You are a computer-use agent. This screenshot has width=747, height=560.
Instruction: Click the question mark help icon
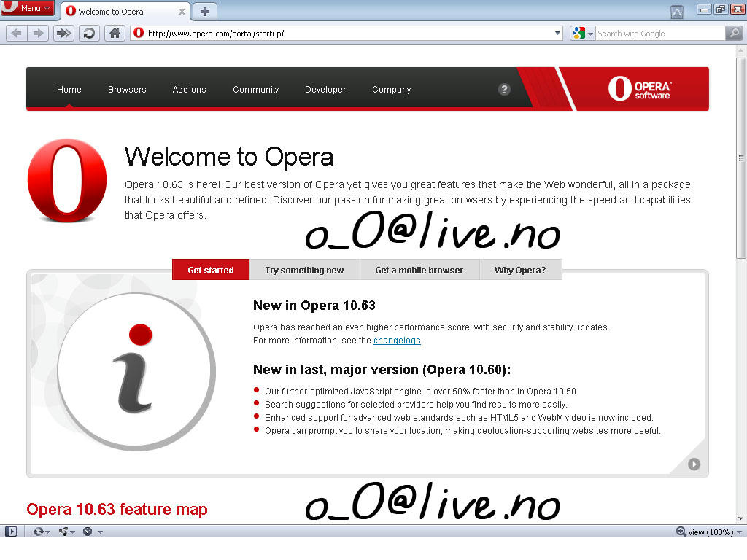504,90
